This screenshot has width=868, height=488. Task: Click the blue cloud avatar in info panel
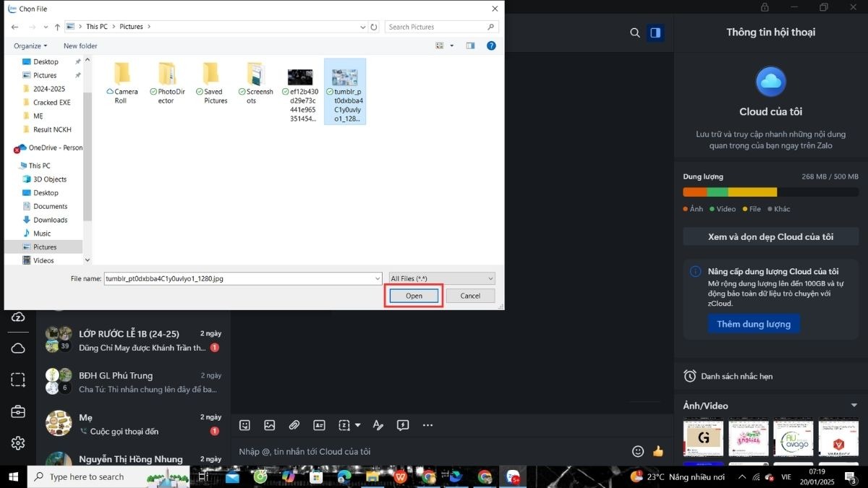click(x=770, y=82)
